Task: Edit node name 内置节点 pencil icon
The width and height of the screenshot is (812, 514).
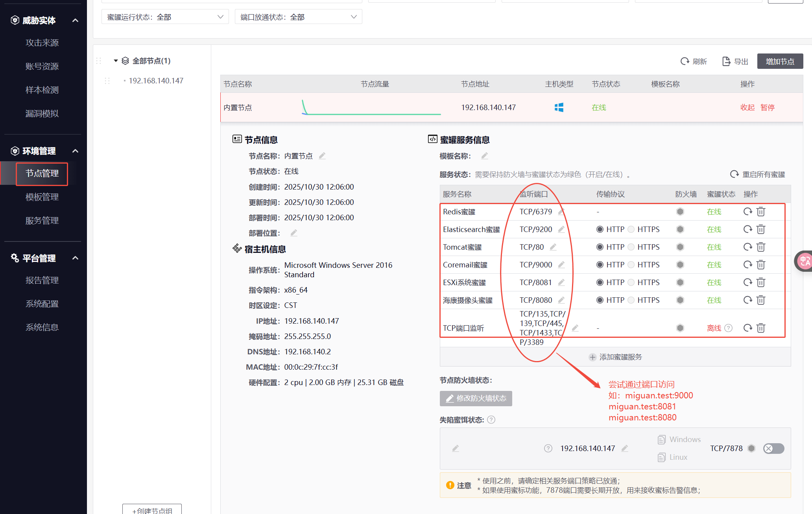Action: point(322,156)
